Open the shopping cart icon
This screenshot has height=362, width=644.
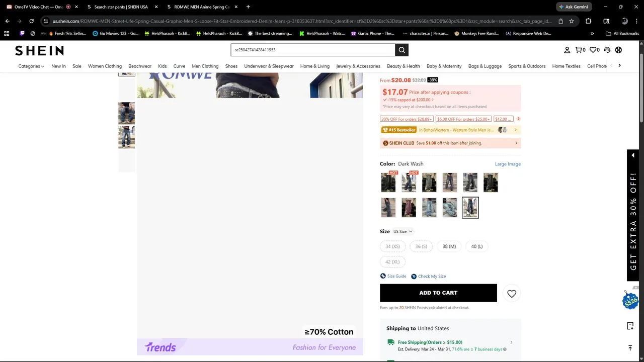coord(580,50)
